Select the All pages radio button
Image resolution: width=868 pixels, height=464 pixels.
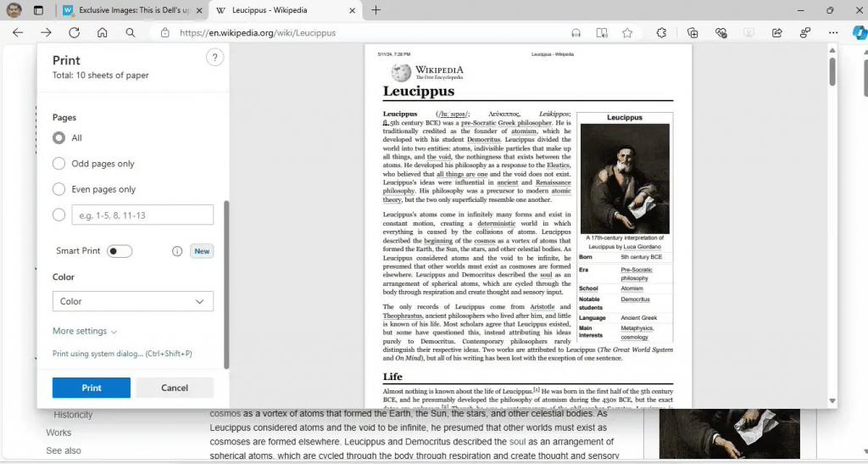[x=59, y=137]
